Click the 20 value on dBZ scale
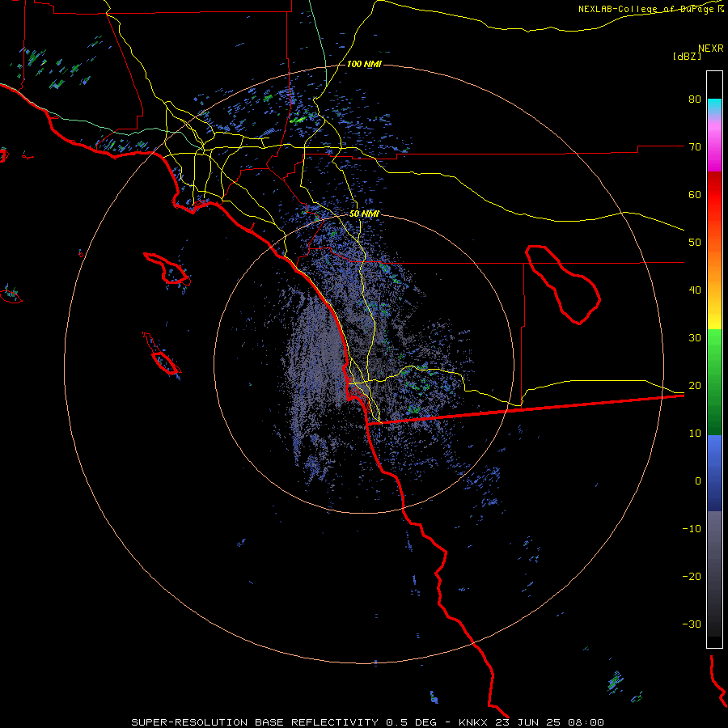The image size is (728, 728). [x=695, y=386]
